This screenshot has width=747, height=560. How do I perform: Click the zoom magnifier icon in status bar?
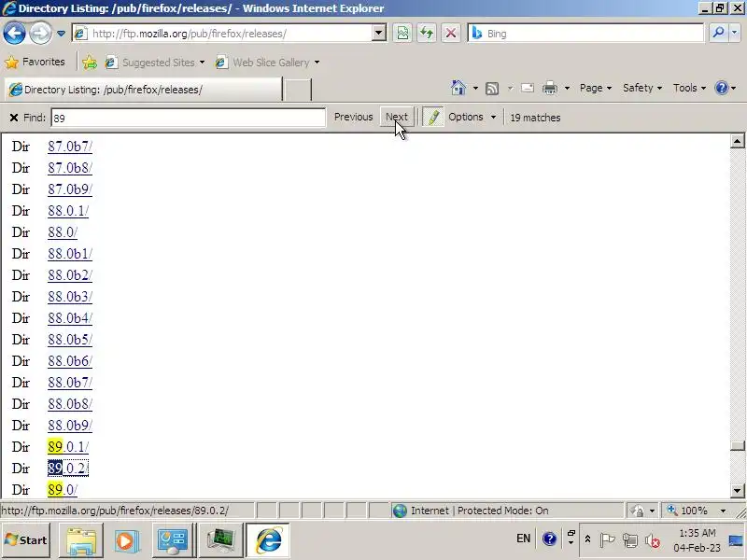[x=672, y=511]
